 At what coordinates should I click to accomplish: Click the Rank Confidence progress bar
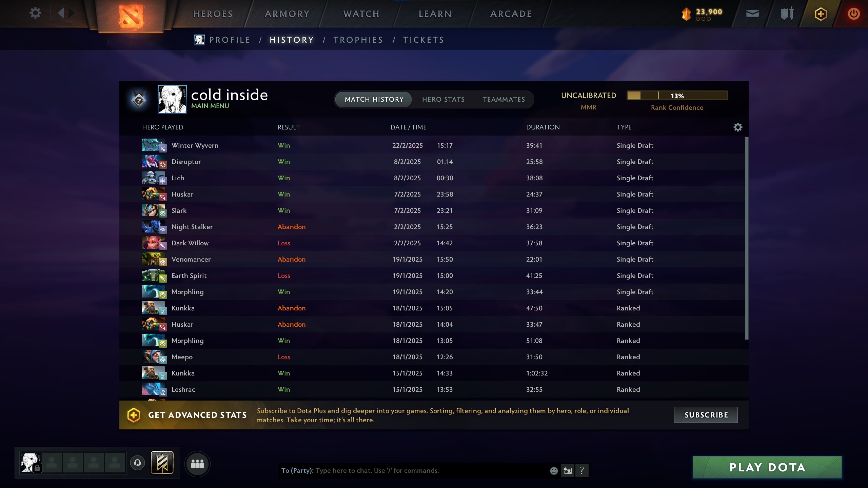coord(677,96)
